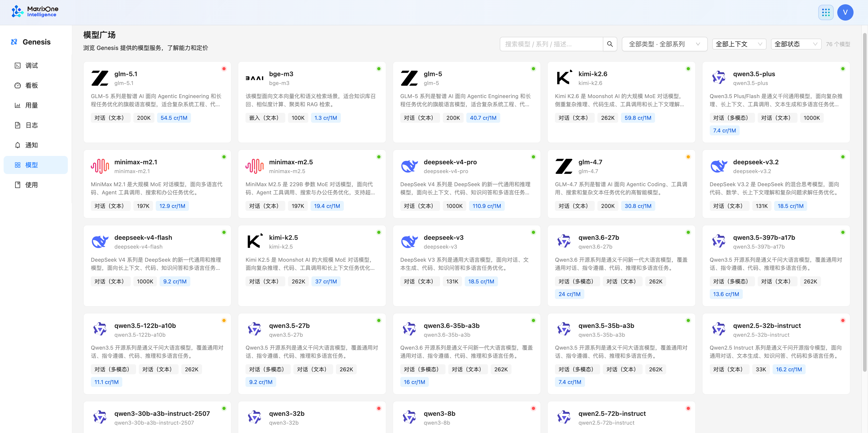
Task: Click the Genesis workspace title
Action: tap(36, 42)
